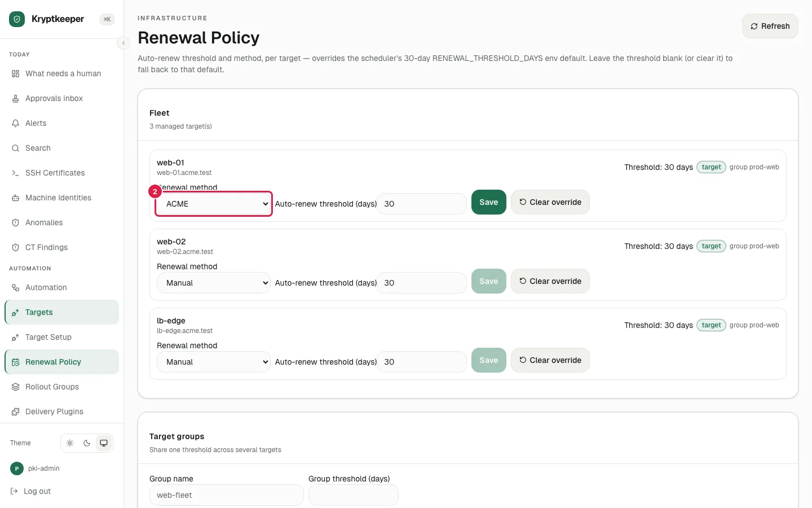Click the Group name input field
Screen dimensions: 812x508
(x=227, y=495)
